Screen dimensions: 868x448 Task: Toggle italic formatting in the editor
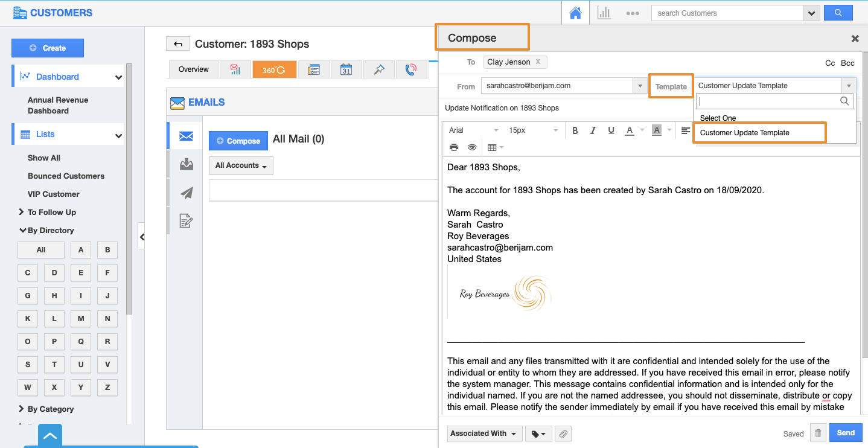pos(593,130)
